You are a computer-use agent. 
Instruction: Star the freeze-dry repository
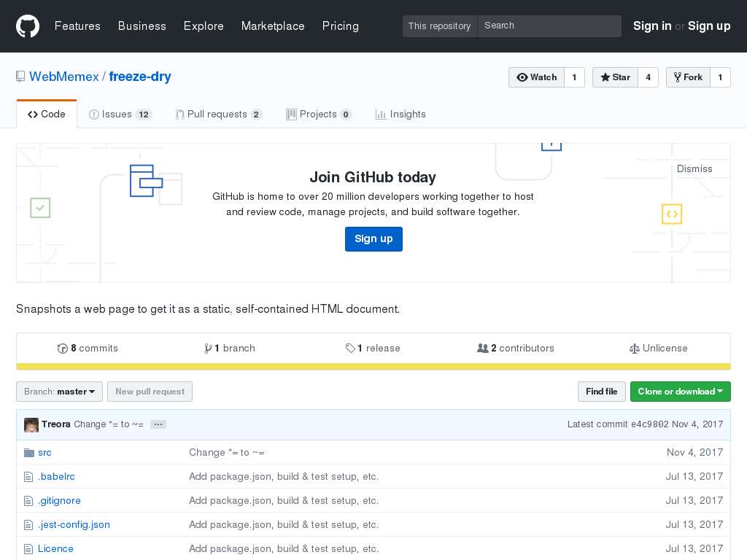point(615,77)
